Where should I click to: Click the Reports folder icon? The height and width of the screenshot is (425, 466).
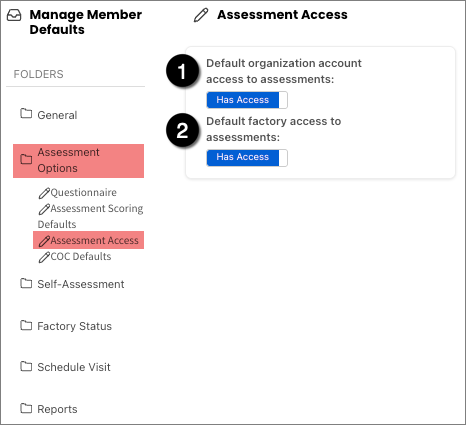coord(26,408)
